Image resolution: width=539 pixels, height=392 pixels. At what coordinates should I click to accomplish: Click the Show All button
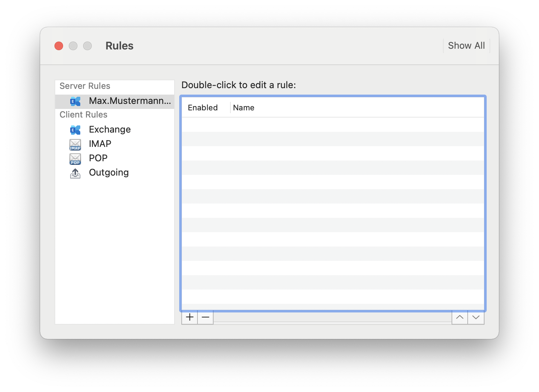click(466, 46)
